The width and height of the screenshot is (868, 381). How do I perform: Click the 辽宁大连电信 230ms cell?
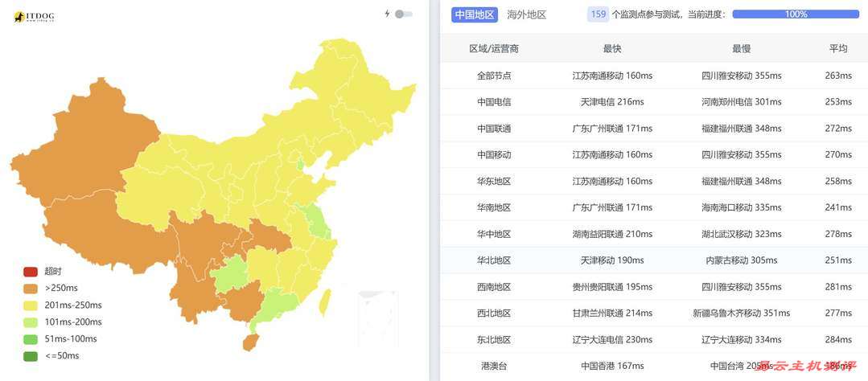[x=612, y=339]
